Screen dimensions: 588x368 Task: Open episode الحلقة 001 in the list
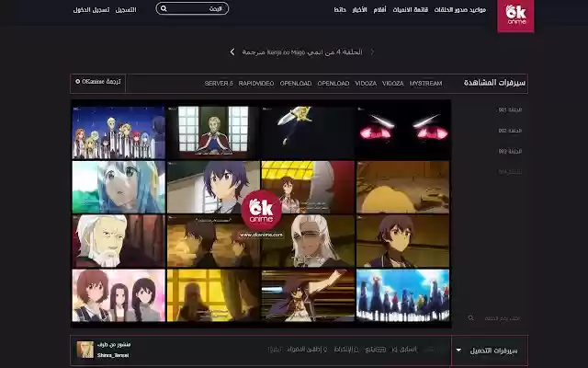pyautogui.click(x=510, y=110)
